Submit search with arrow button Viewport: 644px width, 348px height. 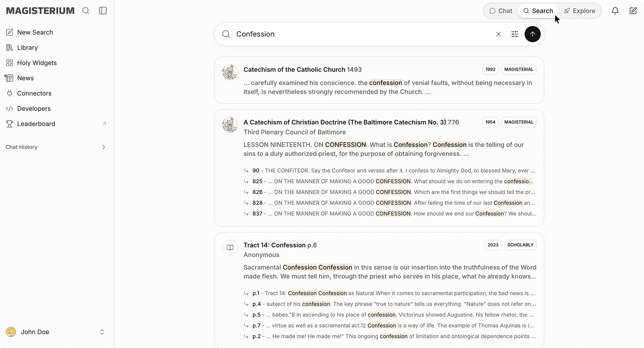point(532,34)
